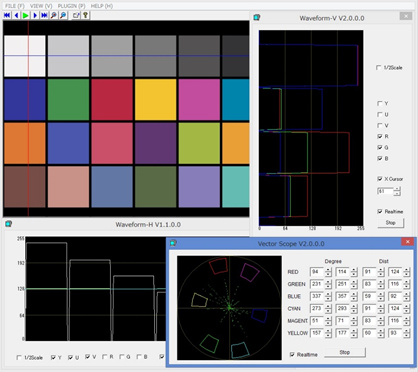Screen dimensions: 418x372
Task: Click Stop button in Waveform-V window
Action: [391, 223]
